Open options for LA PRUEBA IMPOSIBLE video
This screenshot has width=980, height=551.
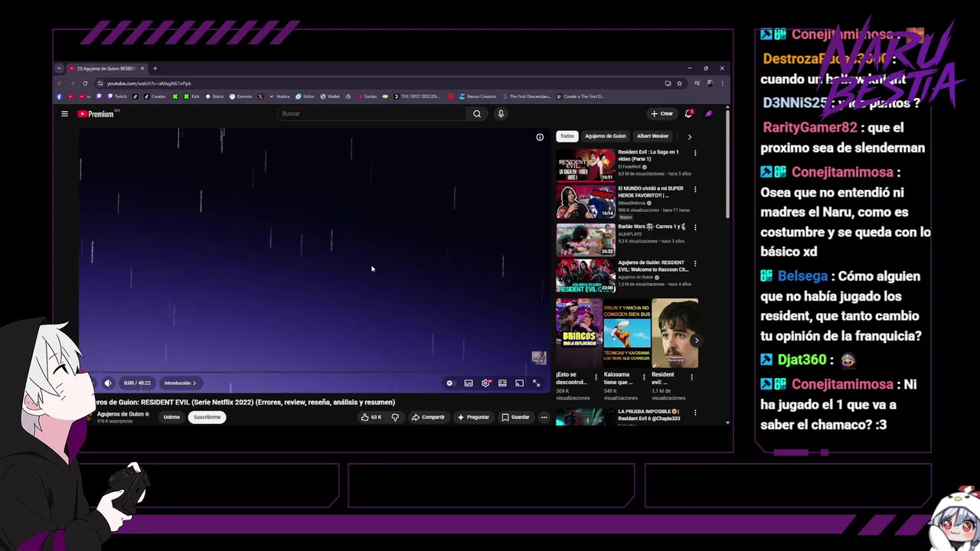695,413
